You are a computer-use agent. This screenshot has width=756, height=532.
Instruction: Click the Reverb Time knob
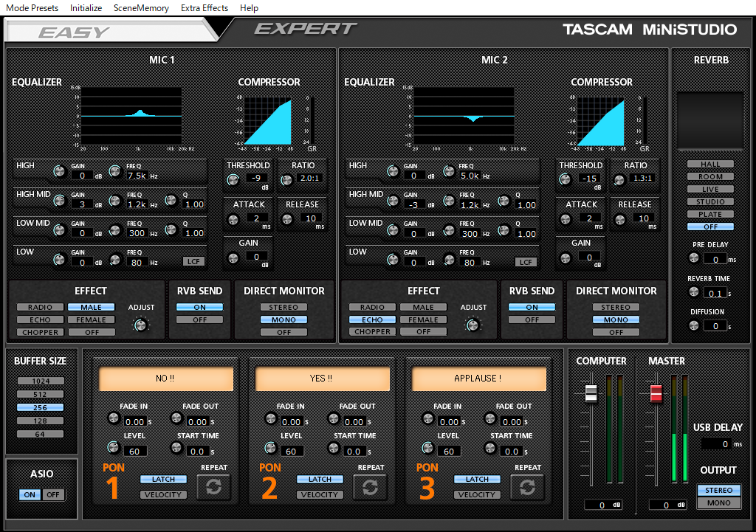pos(694,291)
